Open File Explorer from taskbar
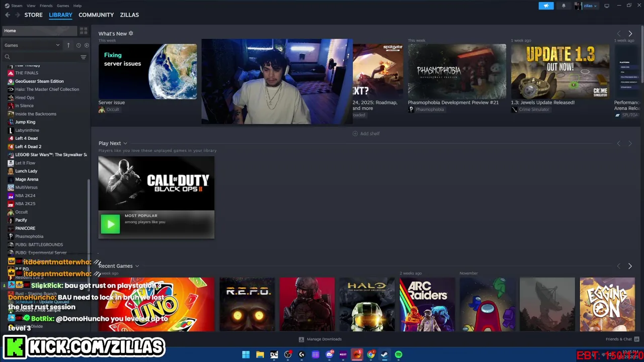The height and width of the screenshot is (362, 644). (260, 354)
